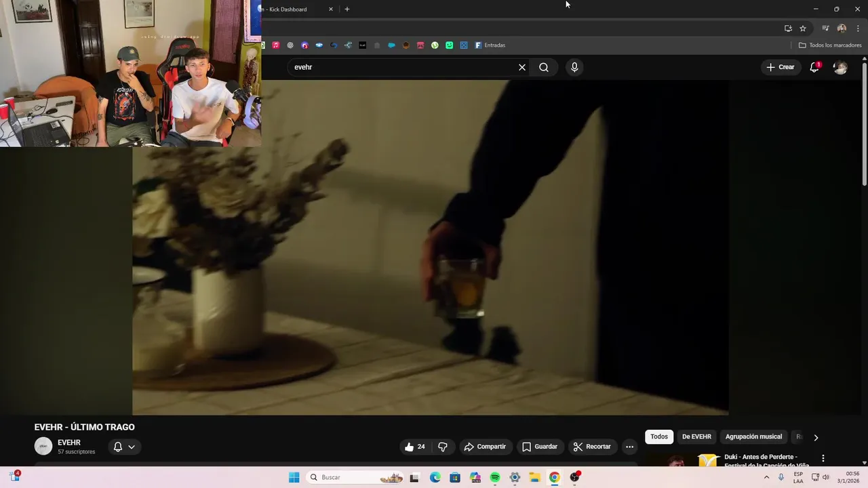Open the EVEHR channel name link
Image resolution: width=868 pixels, height=488 pixels.
pos(69,443)
